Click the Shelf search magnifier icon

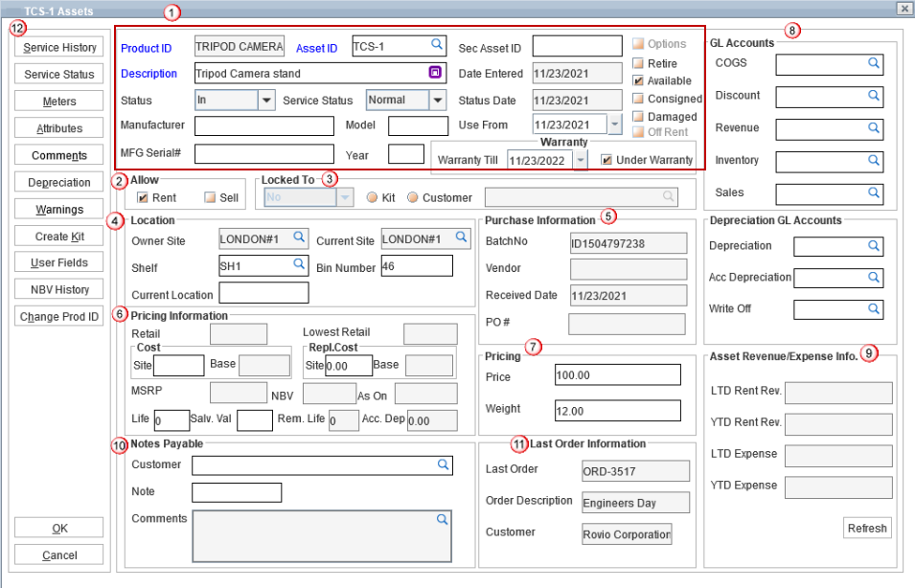pos(299,264)
